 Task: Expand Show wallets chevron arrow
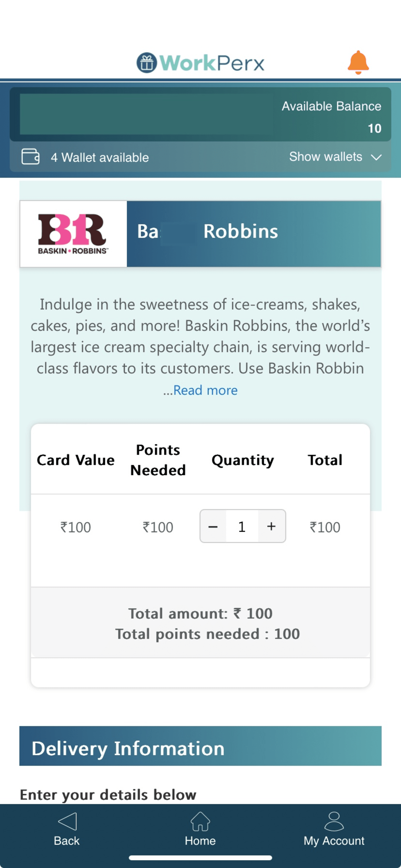click(x=376, y=157)
